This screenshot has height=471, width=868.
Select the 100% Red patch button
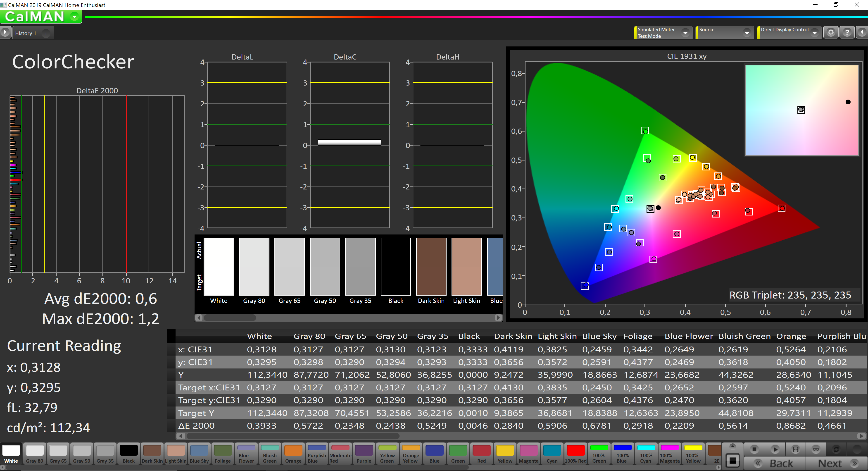pyautogui.click(x=575, y=454)
